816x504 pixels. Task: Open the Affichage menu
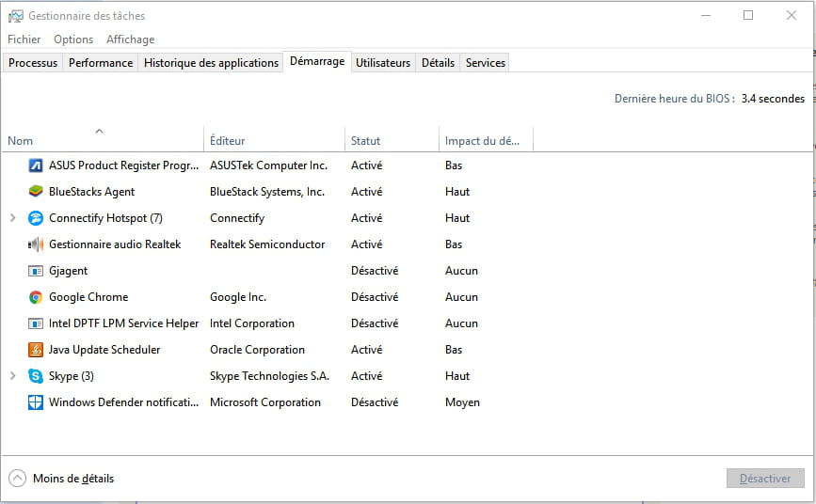[x=130, y=39]
